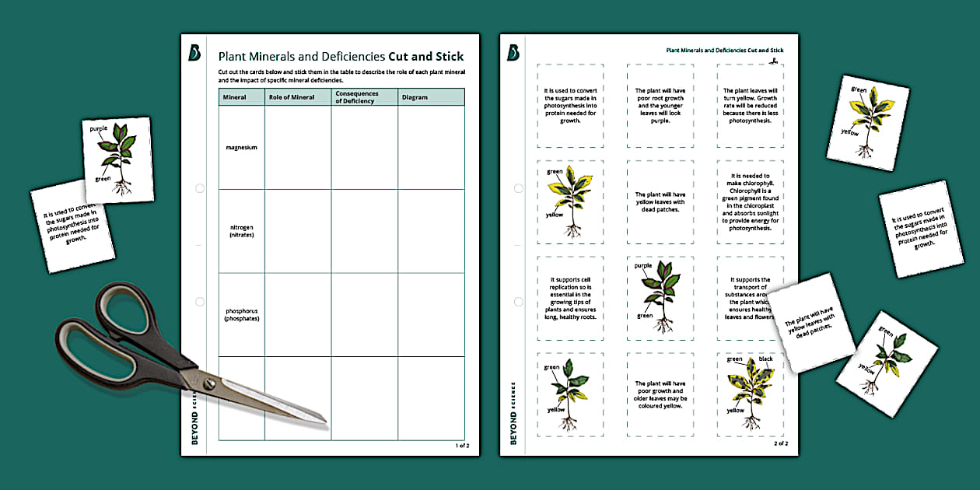Select the plant diagram labelled green, black and yellow
This screenshot has height=490, width=980.
coord(749,390)
